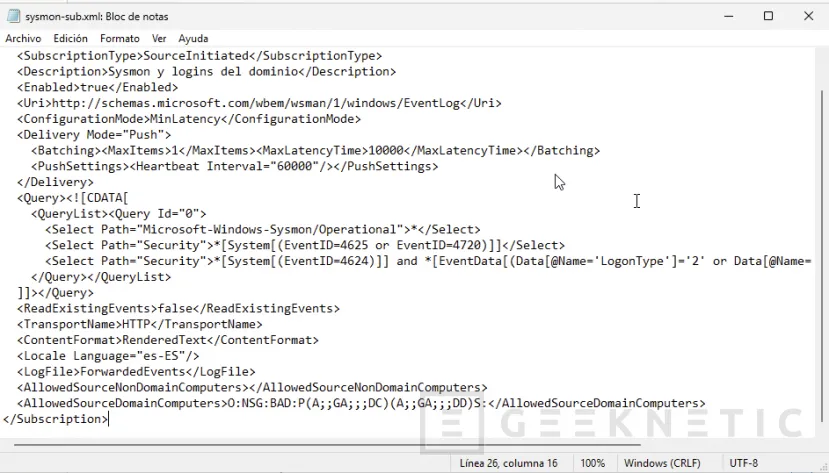Click the ]]></Query> line
Screen dimensions: 829x473
pos(55,293)
